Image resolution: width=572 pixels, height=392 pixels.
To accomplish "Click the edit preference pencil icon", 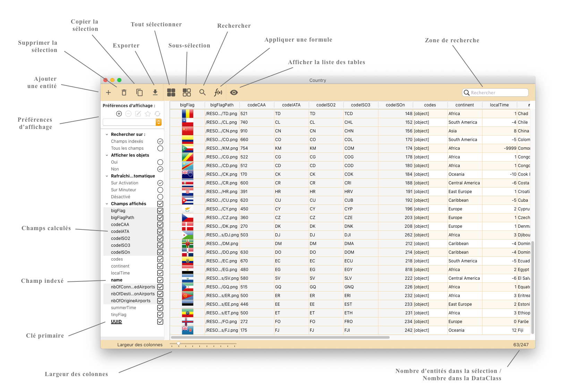I will pos(138,114).
